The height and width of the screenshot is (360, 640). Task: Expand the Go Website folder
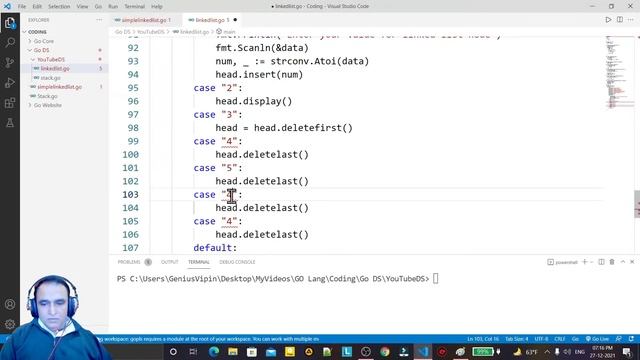click(48, 105)
